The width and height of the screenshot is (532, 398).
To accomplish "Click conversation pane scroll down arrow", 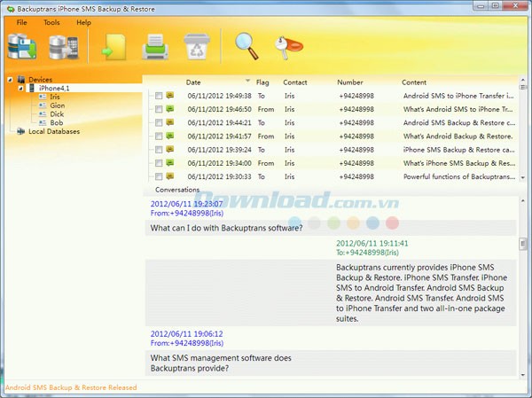I will (x=523, y=375).
